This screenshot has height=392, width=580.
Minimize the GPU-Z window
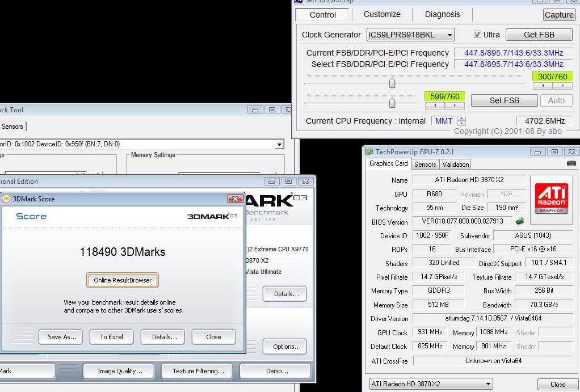(x=537, y=152)
